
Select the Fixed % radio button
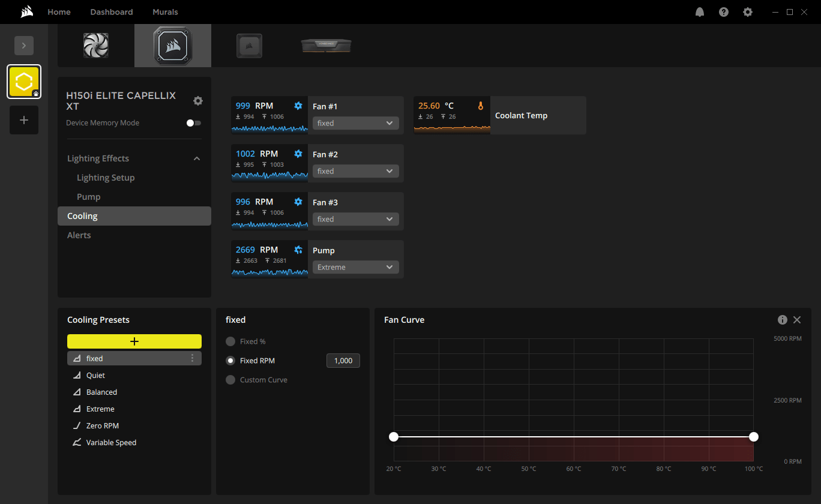coord(230,341)
